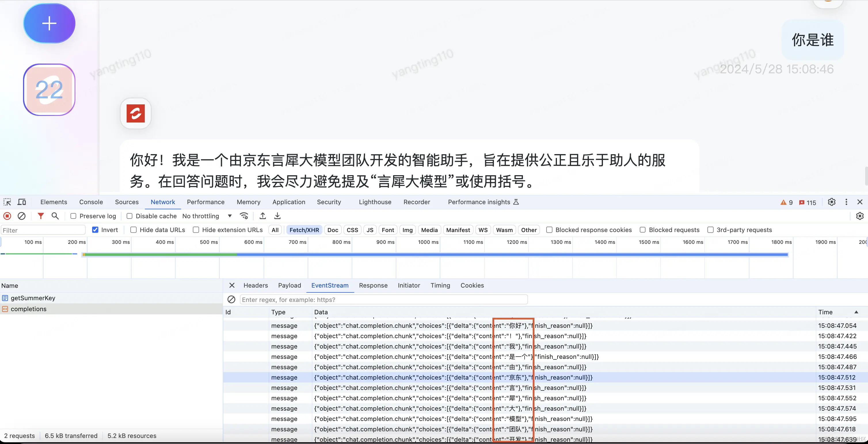
Task: Toggle the network filter funnel icon
Action: tap(40, 216)
